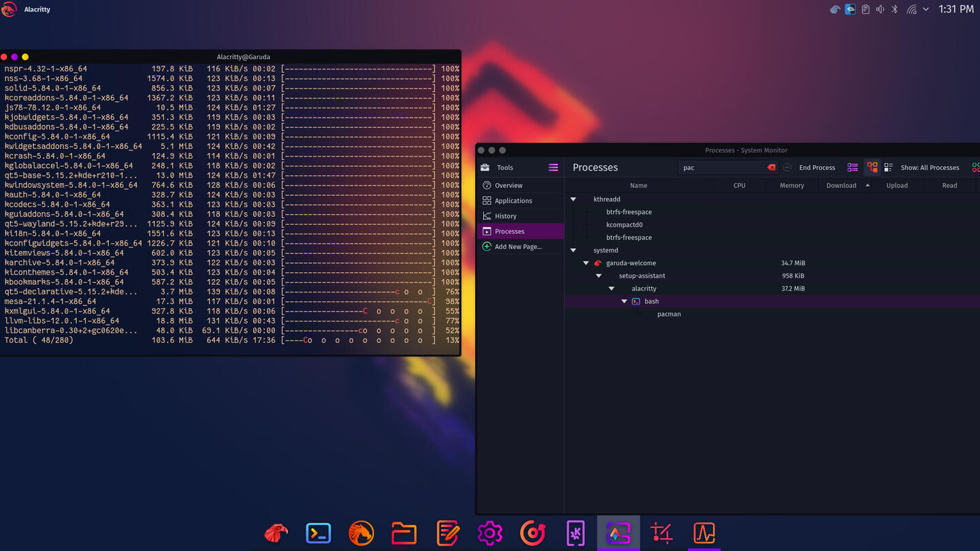980x551 pixels.
Task: Sort by the Download column
Action: tap(845, 185)
